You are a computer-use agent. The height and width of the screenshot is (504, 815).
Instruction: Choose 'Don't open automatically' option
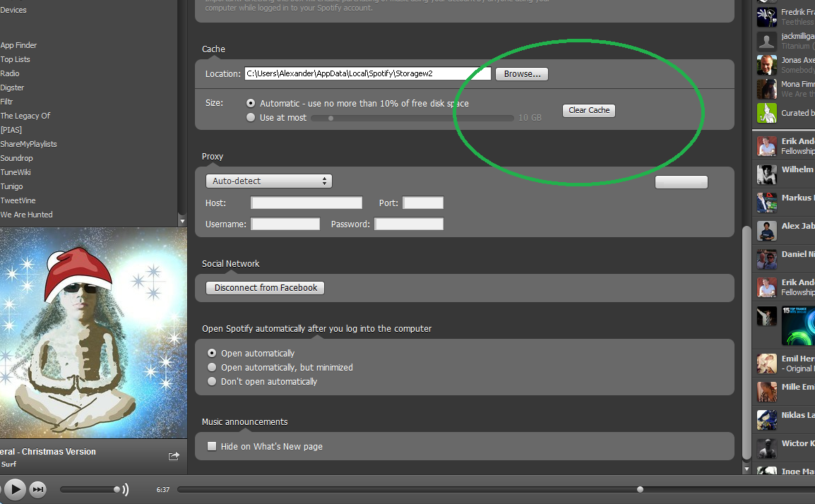click(x=212, y=382)
